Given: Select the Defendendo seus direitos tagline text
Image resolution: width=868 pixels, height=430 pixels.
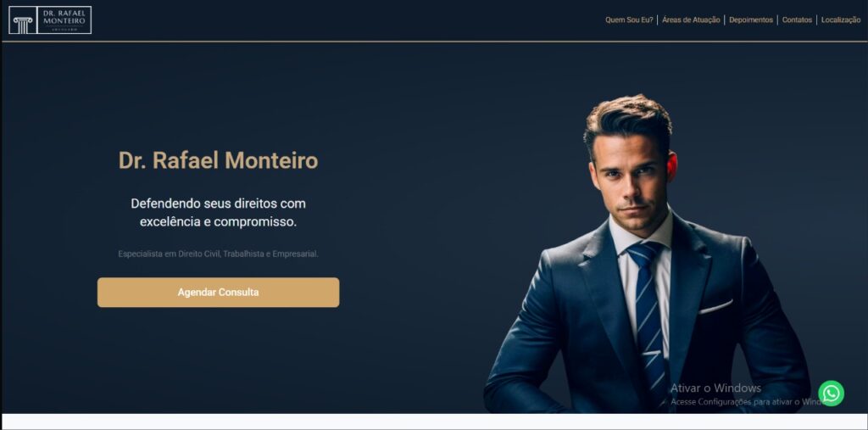Looking at the screenshot, I should (x=218, y=212).
